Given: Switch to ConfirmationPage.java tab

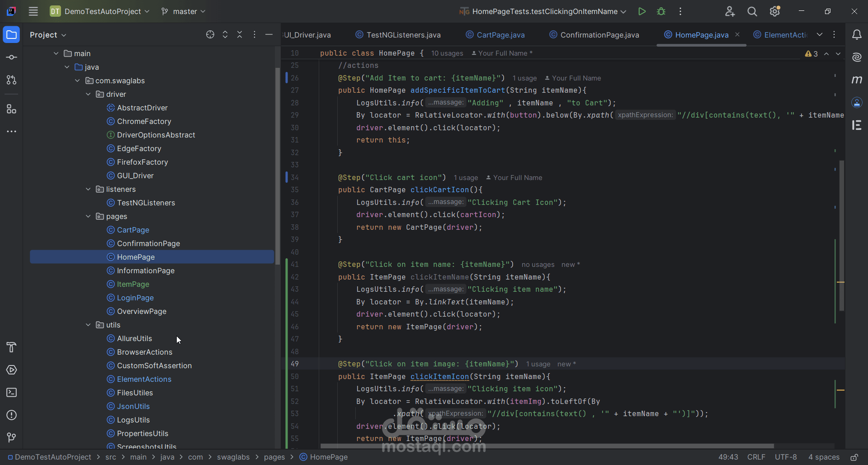Looking at the screenshot, I should [594, 35].
